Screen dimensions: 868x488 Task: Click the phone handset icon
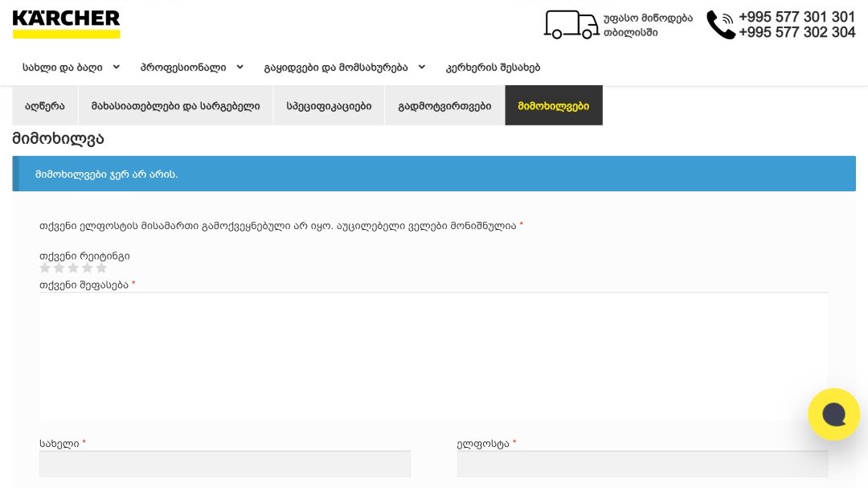click(721, 25)
